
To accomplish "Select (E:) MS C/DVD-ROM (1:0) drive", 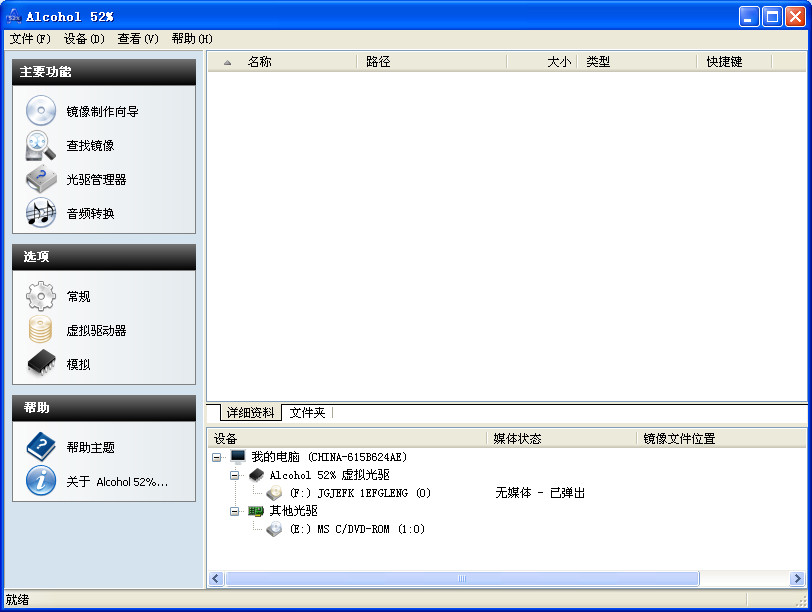I will (357, 529).
